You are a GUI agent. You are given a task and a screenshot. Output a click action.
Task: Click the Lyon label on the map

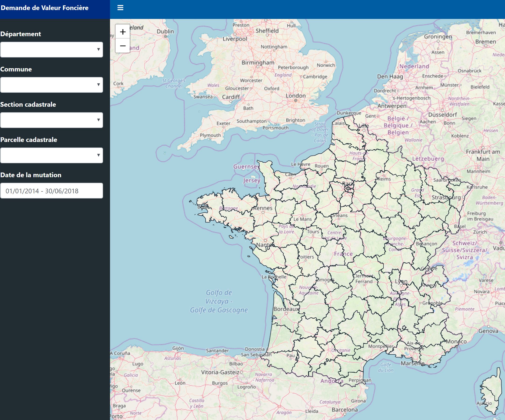tap(401, 281)
